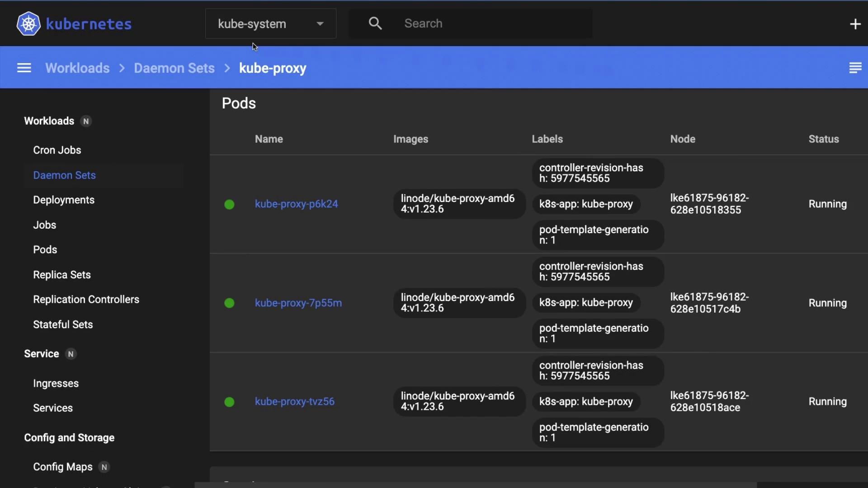Screen dimensions: 868x488
Task: Go to Workloads breadcrumb
Action: click(77, 68)
